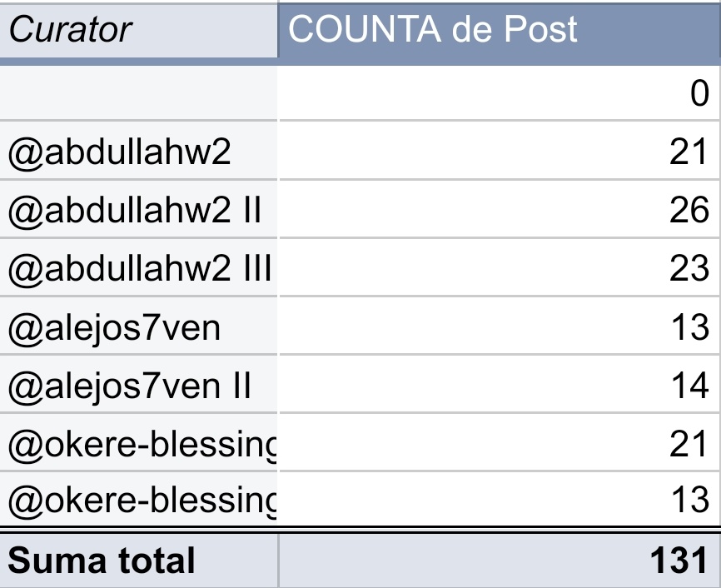Image resolution: width=721 pixels, height=588 pixels.
Task: Click the value 14 cell
Action: click(500, 384)
